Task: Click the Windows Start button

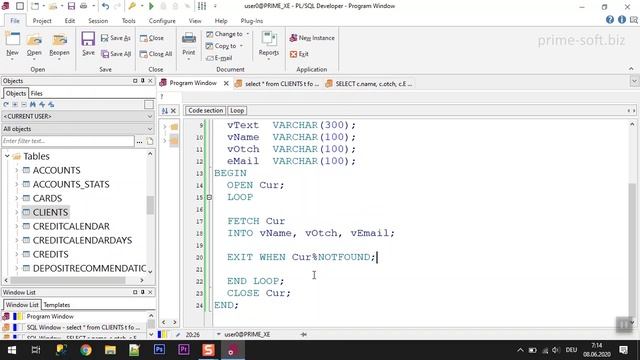Action: click(x=12, y=350)
